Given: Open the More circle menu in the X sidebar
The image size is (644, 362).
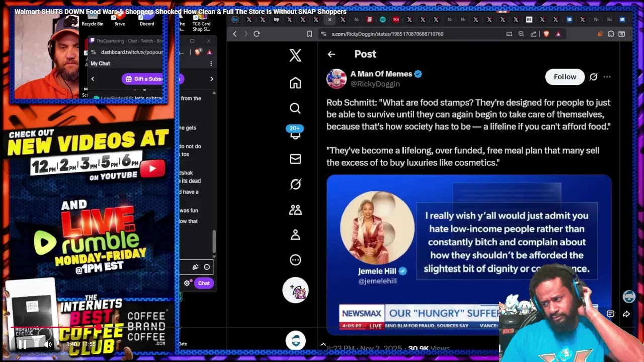Looking at the screenshot, I should click(295, 260).
